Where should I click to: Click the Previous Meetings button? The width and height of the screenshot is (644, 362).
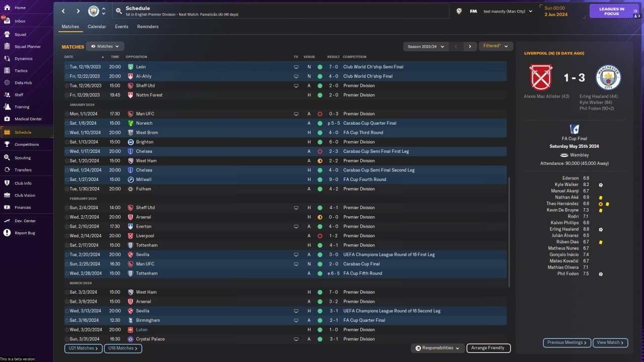point(567,342)
